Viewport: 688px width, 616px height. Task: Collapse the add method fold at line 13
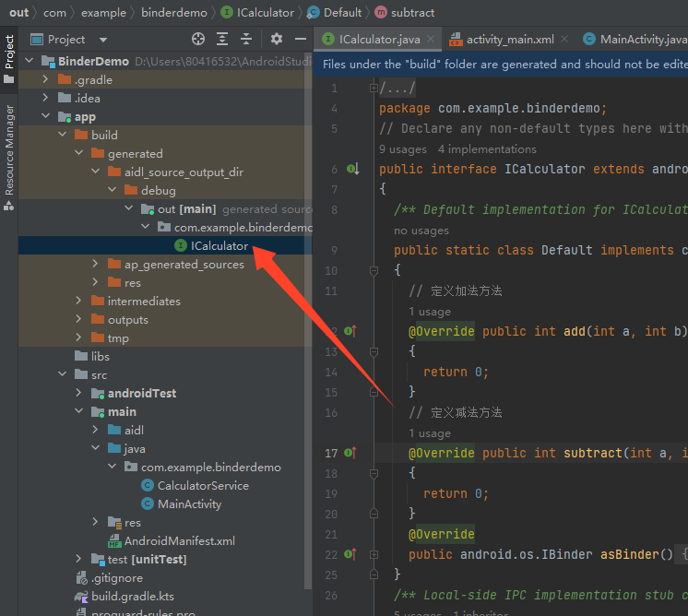point(374,352)
